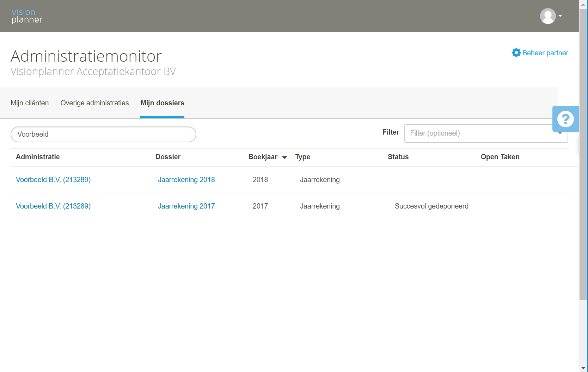Sort by the Administratie column header

click(38, 157)
